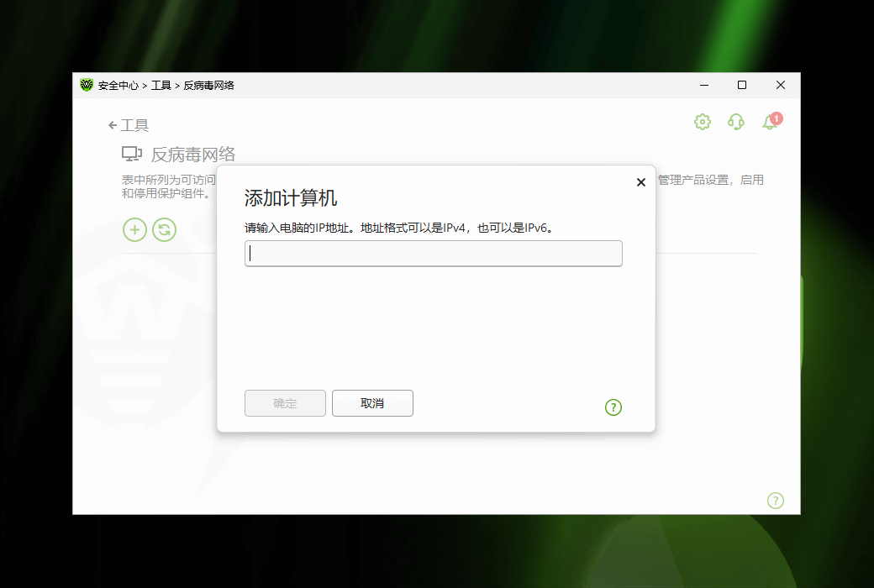This screenshot has width=874, height=588.
Task: Click the Dr.Web spider logo in title bar
Action: (87, 85)
